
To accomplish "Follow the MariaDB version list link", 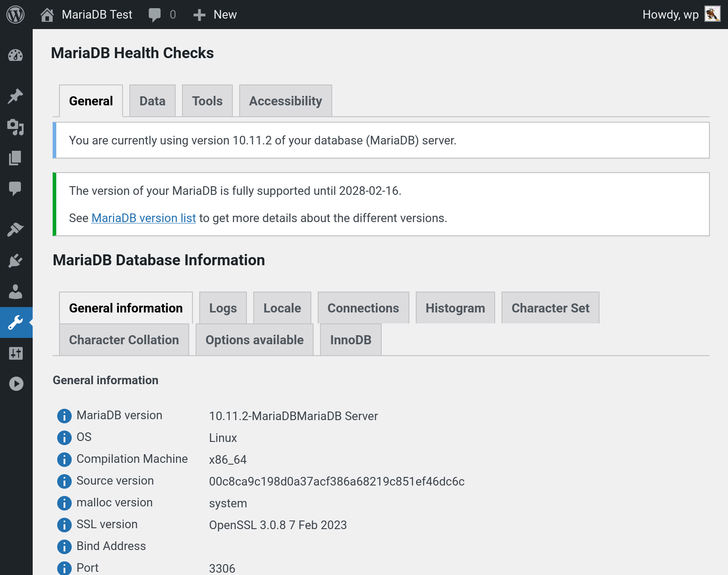I will 143,218.
